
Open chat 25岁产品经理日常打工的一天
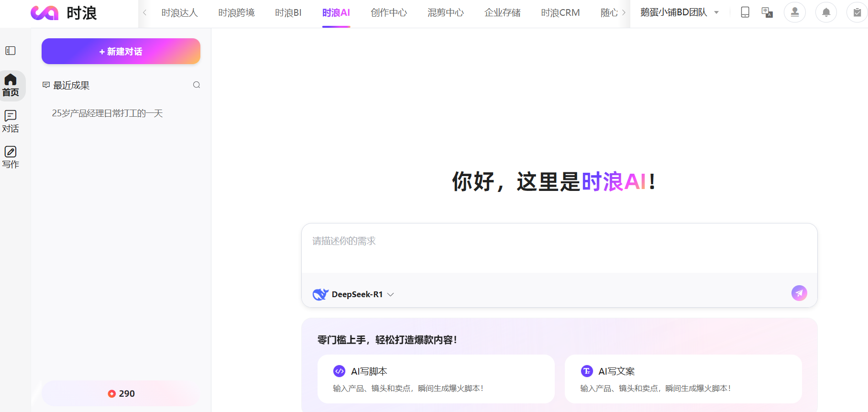(108, 113)
